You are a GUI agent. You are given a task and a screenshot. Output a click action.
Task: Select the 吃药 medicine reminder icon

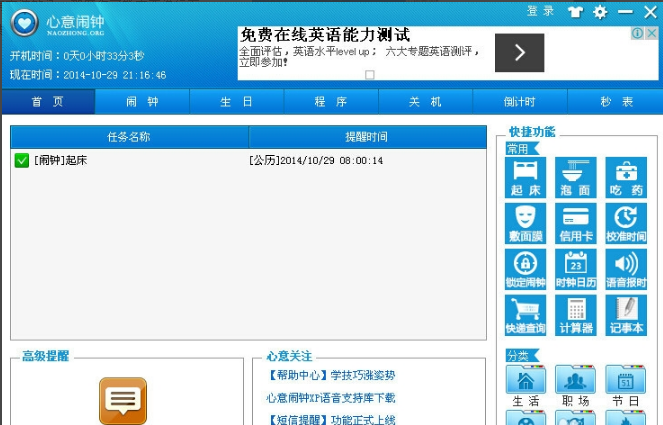(x=625, y=177)
